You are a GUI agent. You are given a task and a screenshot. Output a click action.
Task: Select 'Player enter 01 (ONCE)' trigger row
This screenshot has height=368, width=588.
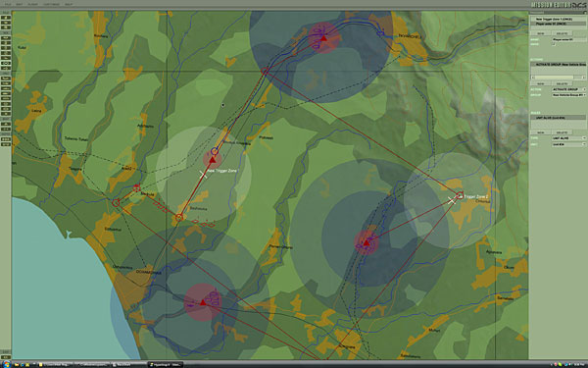tap(558, 24)
